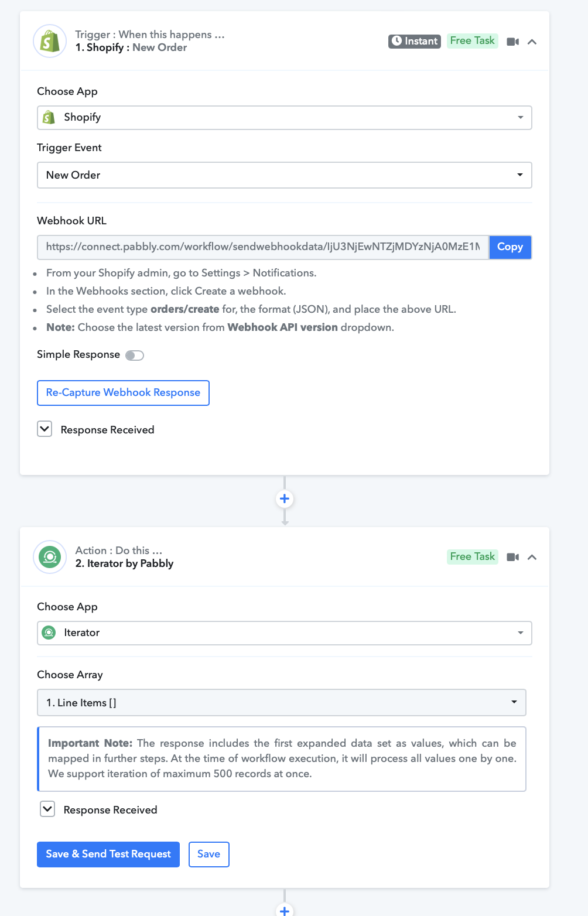Copy the webhook URL
This screenshot has width=588, height=916.
tap(510, 247)
